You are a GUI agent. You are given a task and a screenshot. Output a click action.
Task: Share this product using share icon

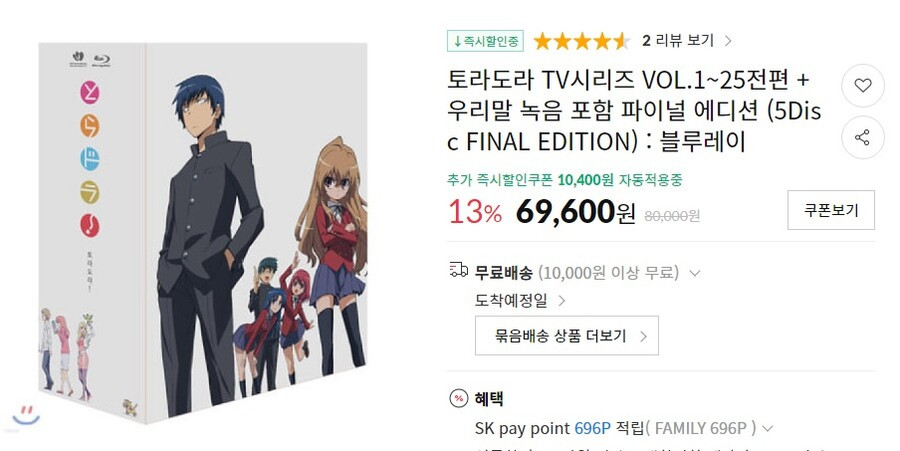coord(863,137)
